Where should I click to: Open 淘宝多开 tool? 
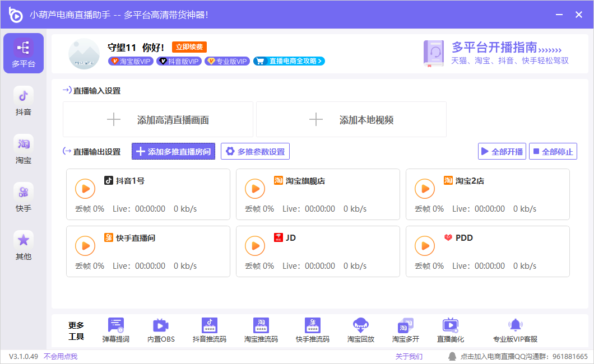pos(405,325)
